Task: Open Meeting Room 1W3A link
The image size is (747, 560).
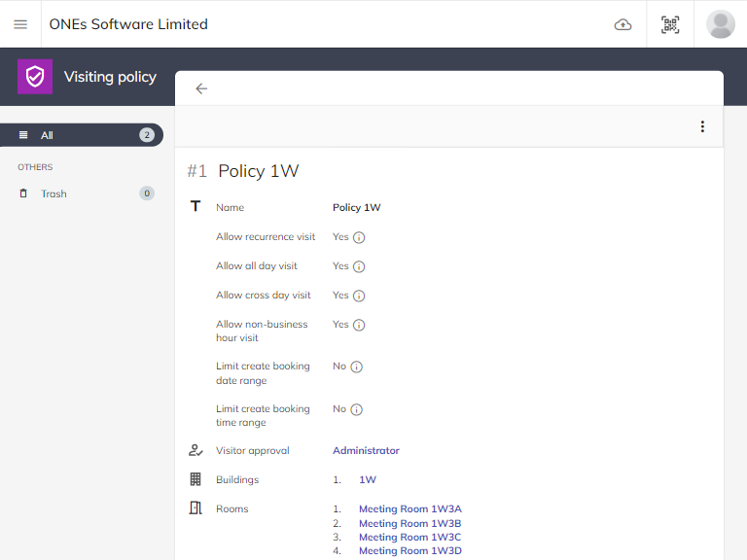Action: tap(409, 508)
